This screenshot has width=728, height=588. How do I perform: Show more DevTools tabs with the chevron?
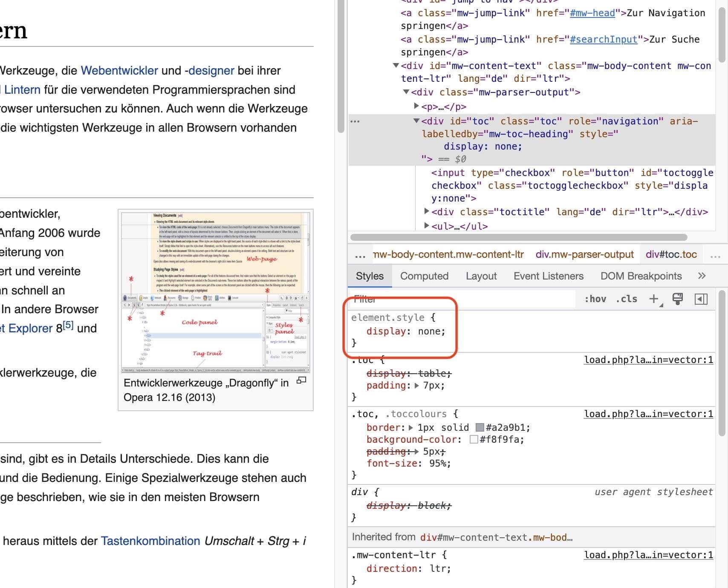point(702,276)
